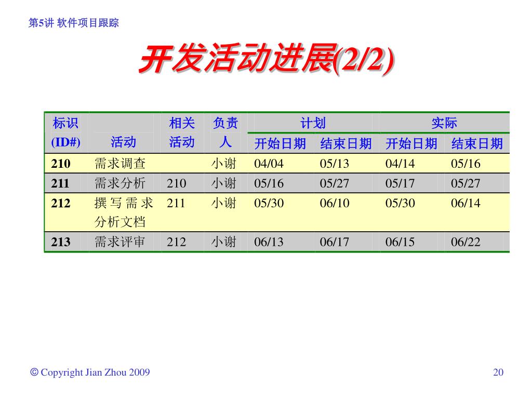Image resolution: width=532 pixels, height=399 pixels.
Task: Click related activity 212 in row 213
Action: point(177,242)
